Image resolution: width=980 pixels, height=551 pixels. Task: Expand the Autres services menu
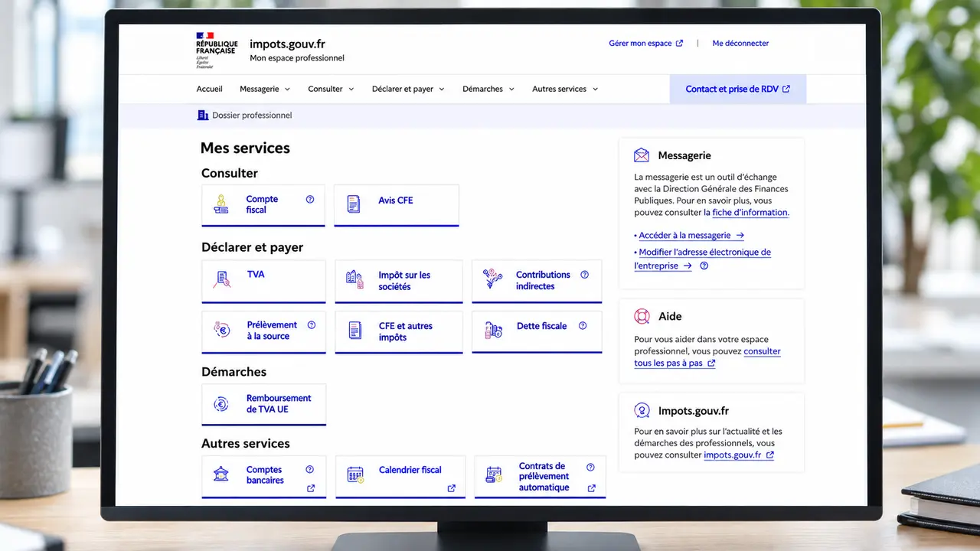coord(565,89)
